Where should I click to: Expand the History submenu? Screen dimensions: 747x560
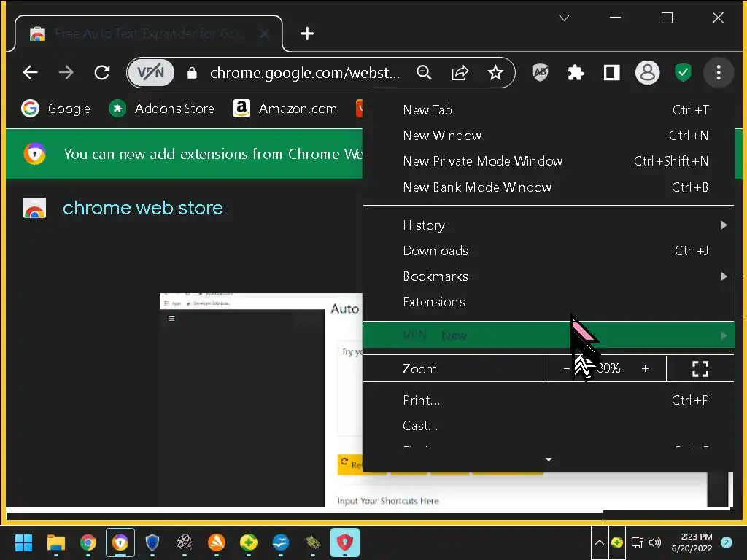549,225
